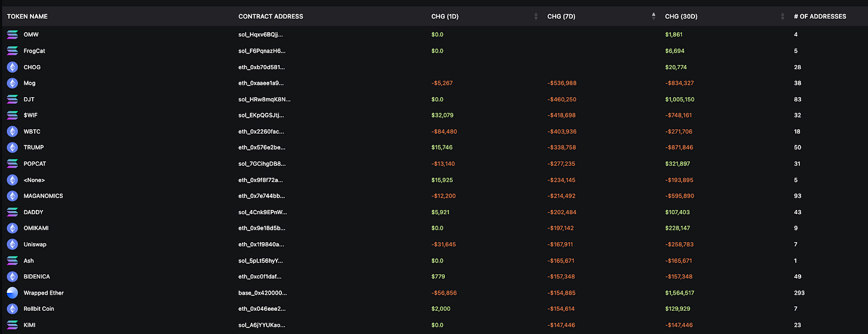
Task: Click the Ethereum icon beside TRUMP
Action: click(x=13, y=147)
